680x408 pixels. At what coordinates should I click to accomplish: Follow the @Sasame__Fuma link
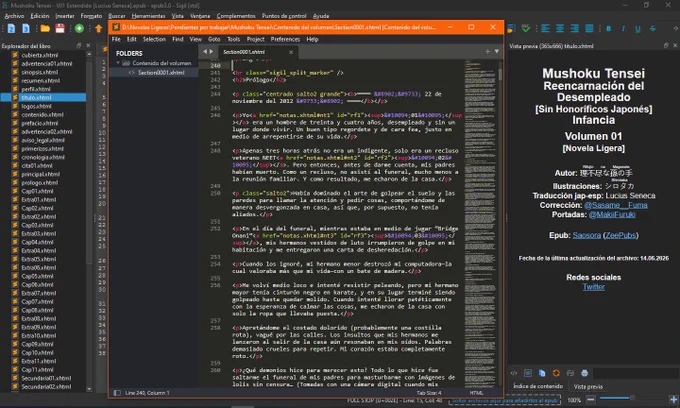[615, 205]
